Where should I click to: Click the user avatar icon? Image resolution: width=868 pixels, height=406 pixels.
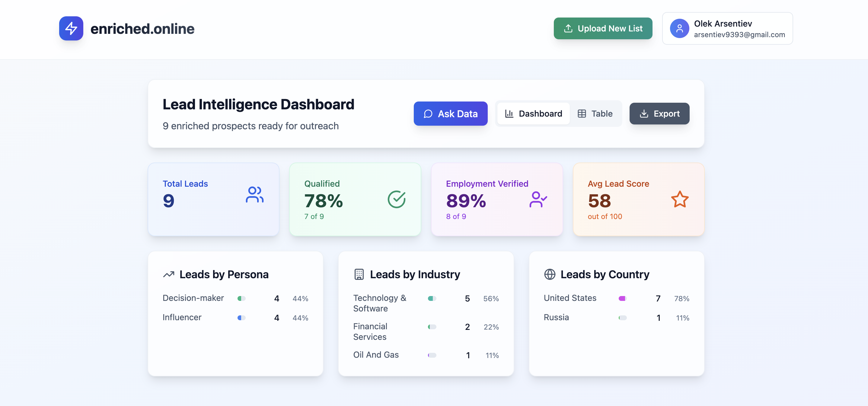point(679,28)
